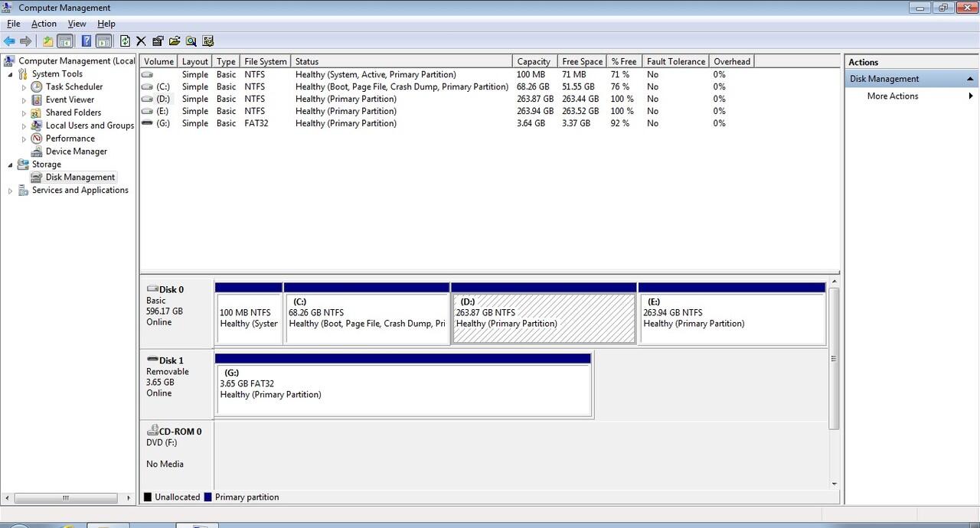Sort by the File System column header
The height and width of the screenshot is (528, 980).
265,61
